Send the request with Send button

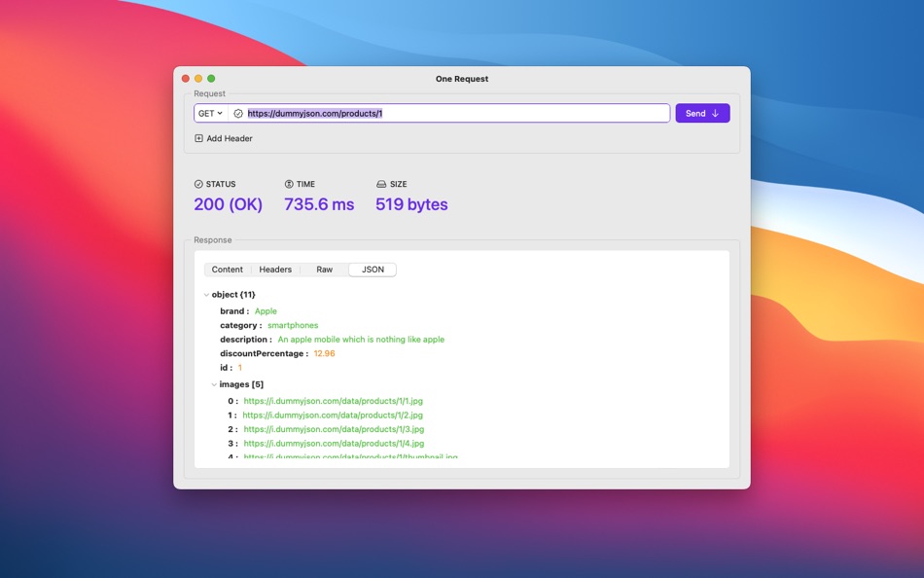coord(702,113)
